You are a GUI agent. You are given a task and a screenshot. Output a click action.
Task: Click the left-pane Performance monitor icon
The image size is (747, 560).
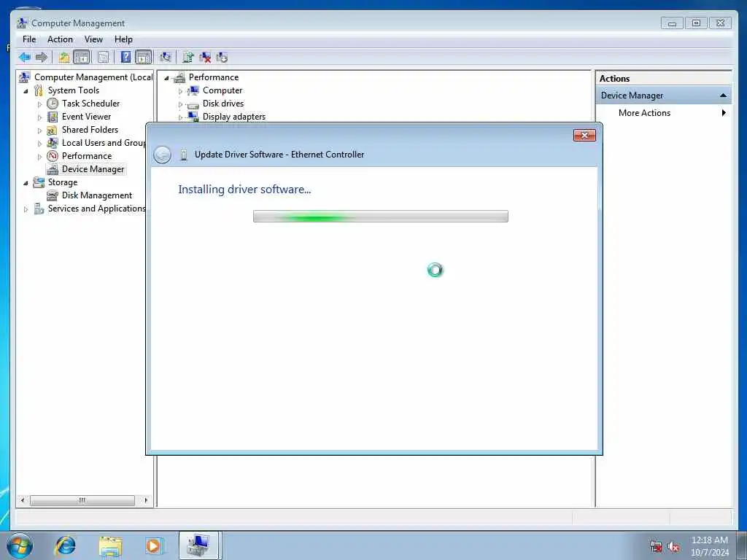[x=53, y=156]
